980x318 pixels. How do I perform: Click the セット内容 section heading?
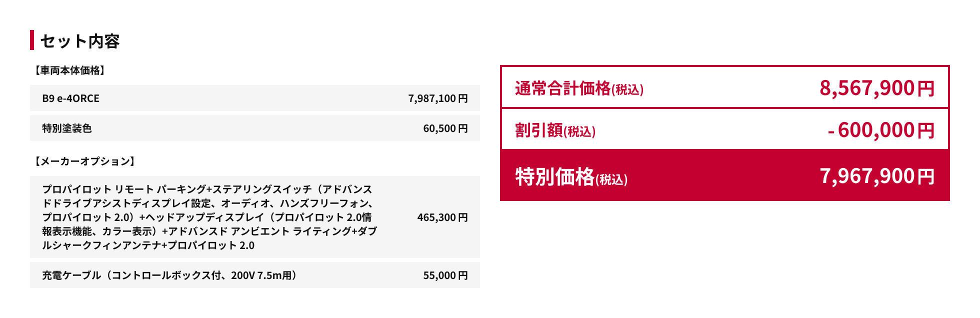[x=80, y=41]
